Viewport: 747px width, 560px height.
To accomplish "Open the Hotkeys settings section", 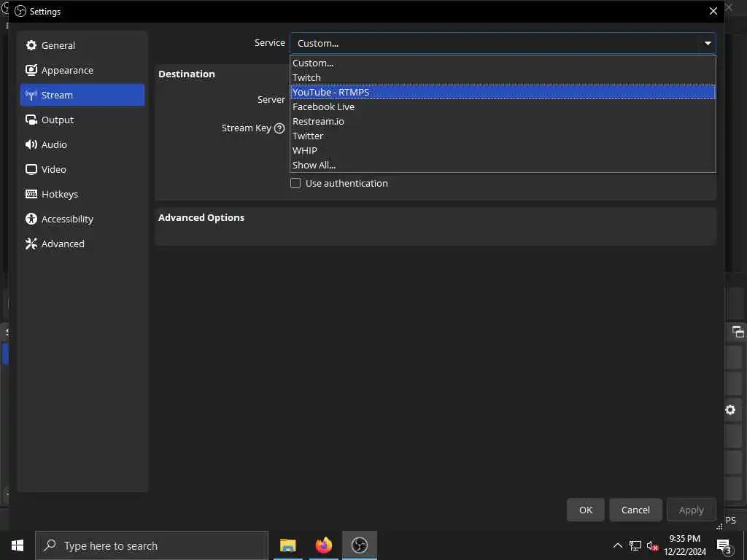I will [82, 194].
